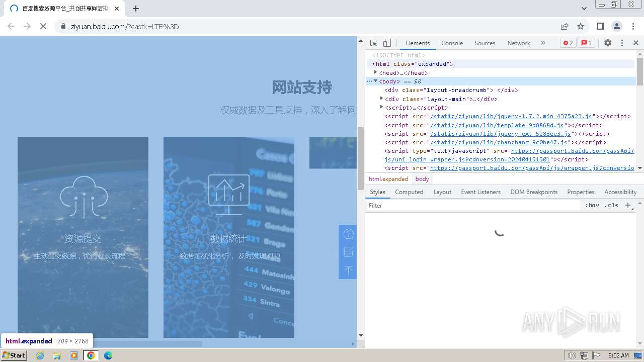This screenshot has height=362, width=644.
Task: Show more DevTools tabs chevron
Action: (x=543, y=43)
